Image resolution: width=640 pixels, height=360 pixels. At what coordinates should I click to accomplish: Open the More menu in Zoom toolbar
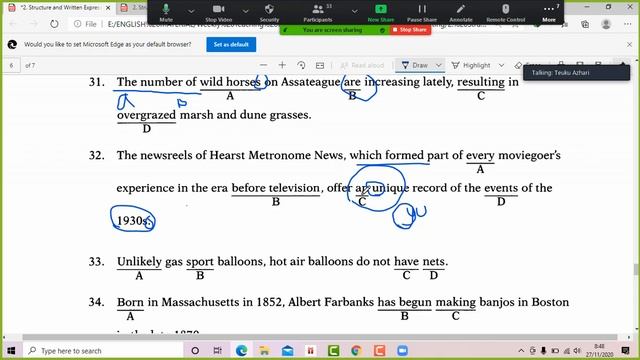(x=549, y=12)
